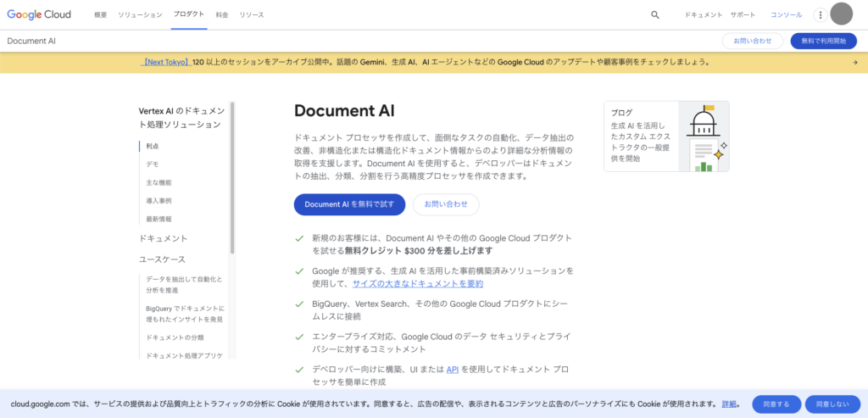Open the three-dot more options menu
Image resolution: width=868 pixels, height=418 pixels.
819,14
